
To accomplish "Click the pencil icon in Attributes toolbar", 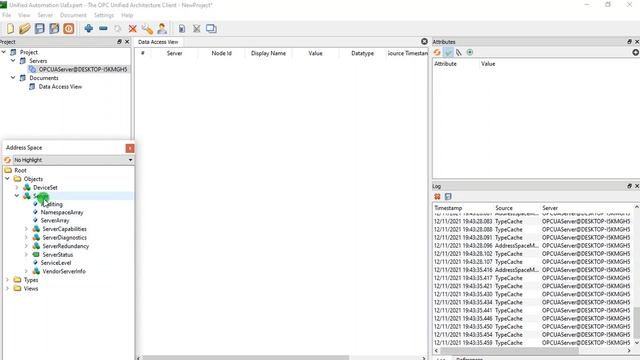I will (x=459, y=52).
